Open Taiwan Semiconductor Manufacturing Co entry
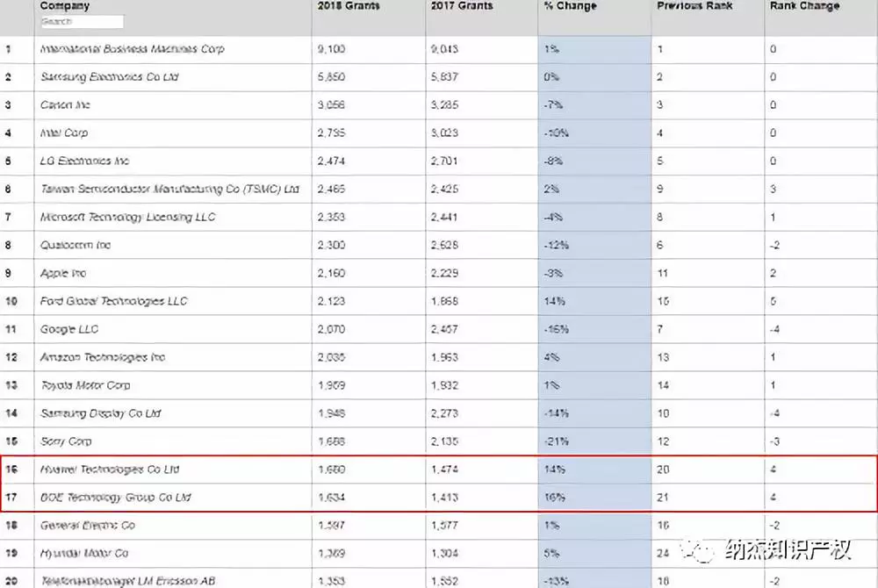 pos(169,190)
